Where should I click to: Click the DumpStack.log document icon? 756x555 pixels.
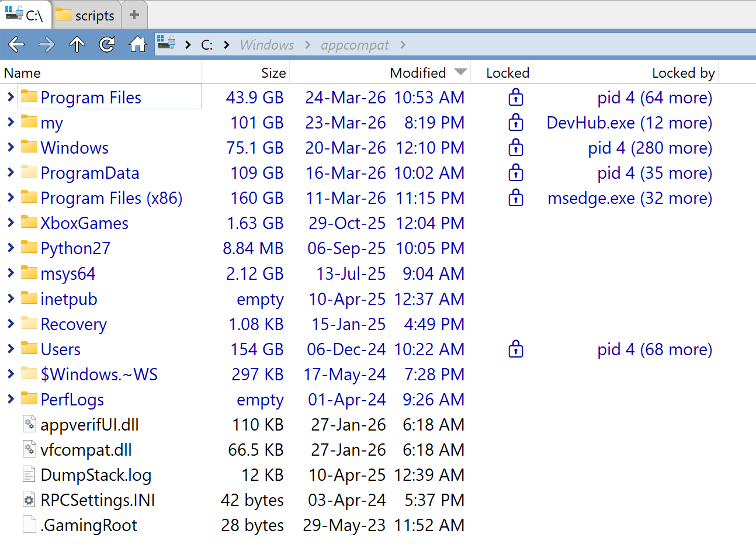pos(29,474)
